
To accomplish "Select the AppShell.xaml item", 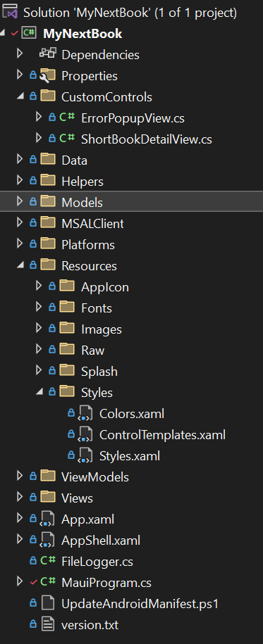I will pyautogui.click(x=101, y=541).
